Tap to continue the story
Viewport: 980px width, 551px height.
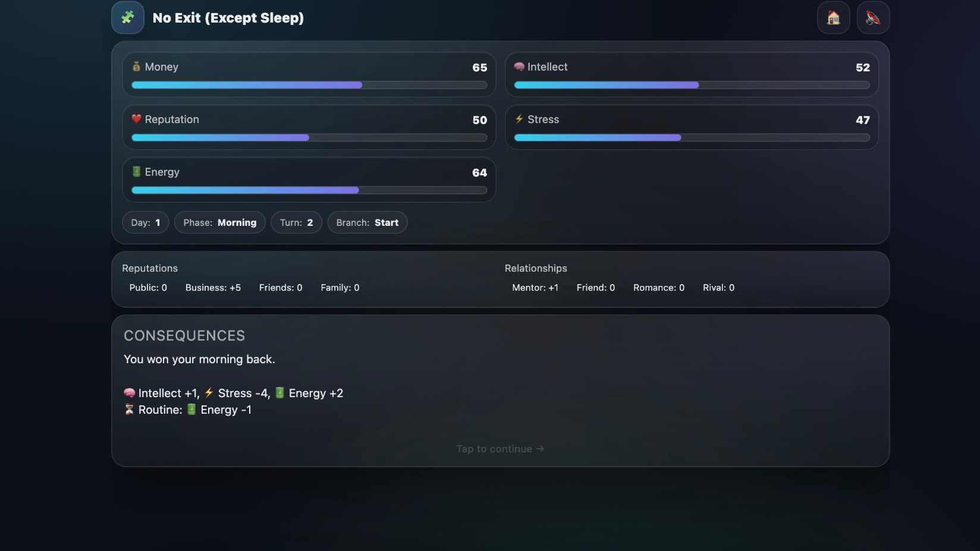pos(500,449)
